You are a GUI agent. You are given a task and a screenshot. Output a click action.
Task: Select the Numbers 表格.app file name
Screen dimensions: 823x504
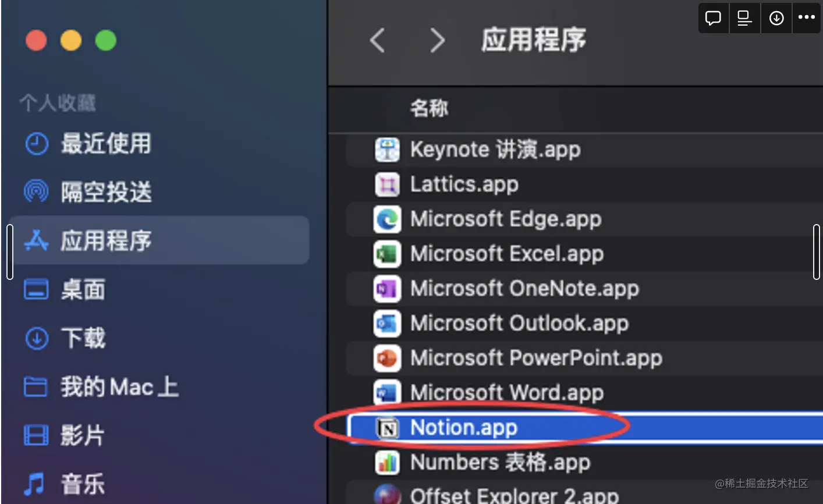[x=500, y=463]
